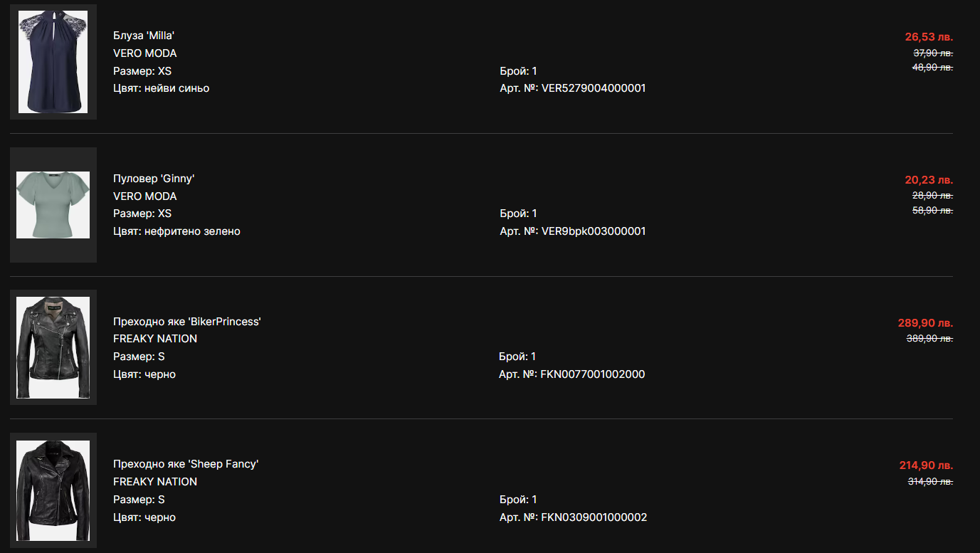Open the Пуловер 'Ginny' product title
Image resolution: width=980 pixels, height=553 pixels.
(x=154, y=179)
